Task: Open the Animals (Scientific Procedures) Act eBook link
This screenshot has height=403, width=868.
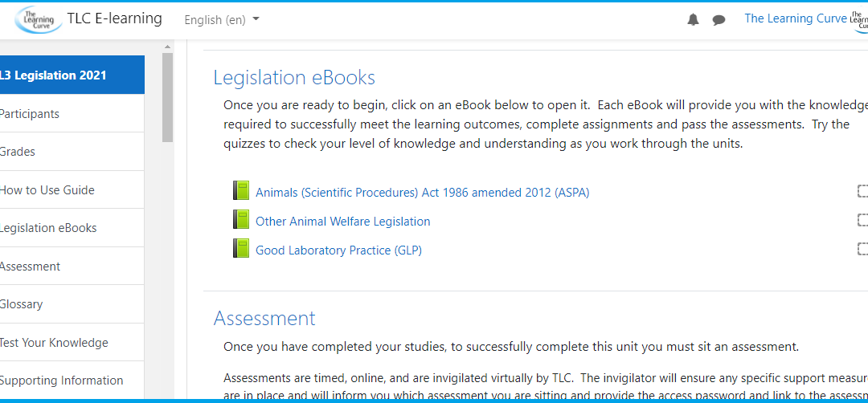Action: click(x=422, y=193)
